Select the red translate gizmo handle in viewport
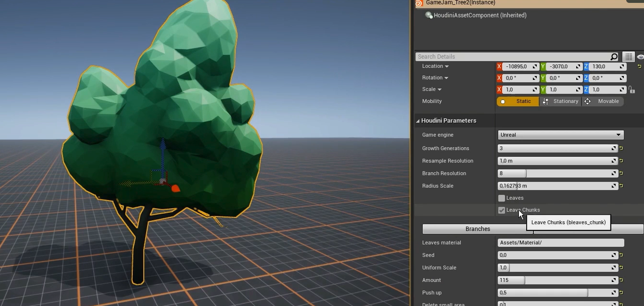 tap(175, 189)
